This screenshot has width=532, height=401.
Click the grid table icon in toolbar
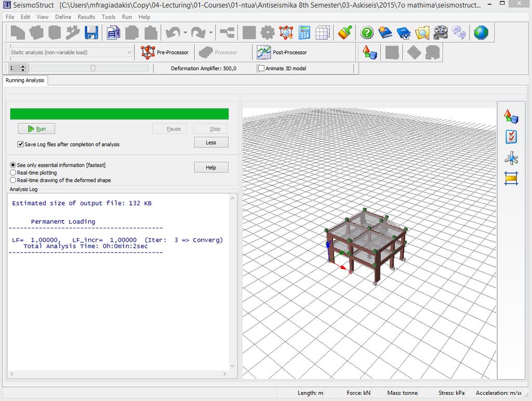(x=323, y=33)
